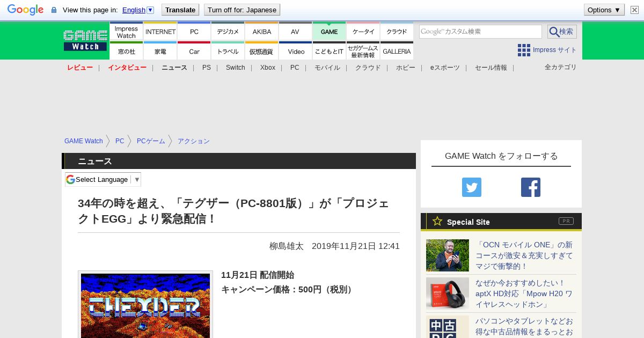Open the 中古PC information article link
Screen dimensions: 644x338
click(x=524, y=327)
